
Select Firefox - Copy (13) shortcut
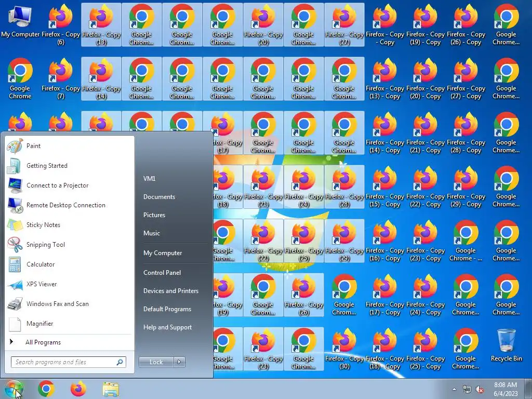pyautogui.click(x=101, y=25)
